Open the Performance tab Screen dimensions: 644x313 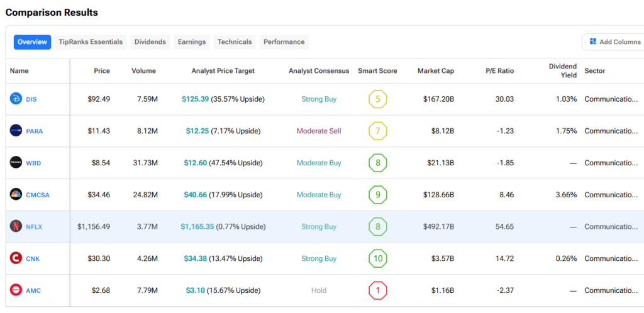click(284, 42)
